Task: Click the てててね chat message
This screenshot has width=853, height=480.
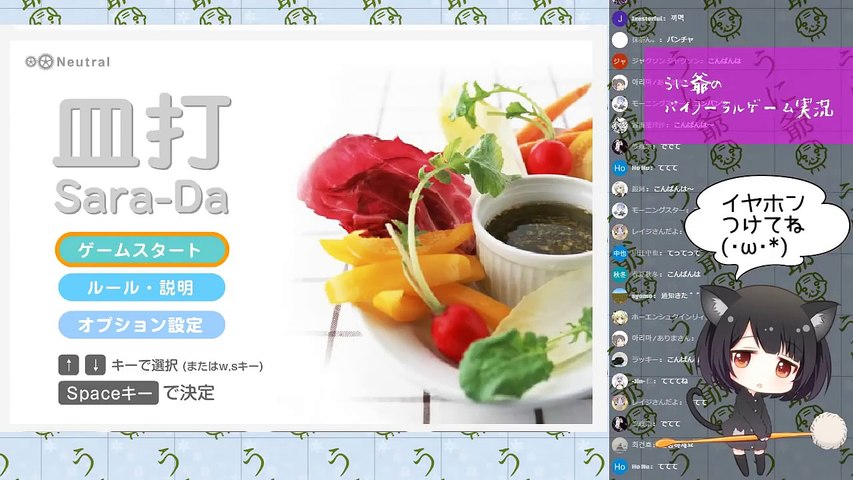Action: point(676,381)
